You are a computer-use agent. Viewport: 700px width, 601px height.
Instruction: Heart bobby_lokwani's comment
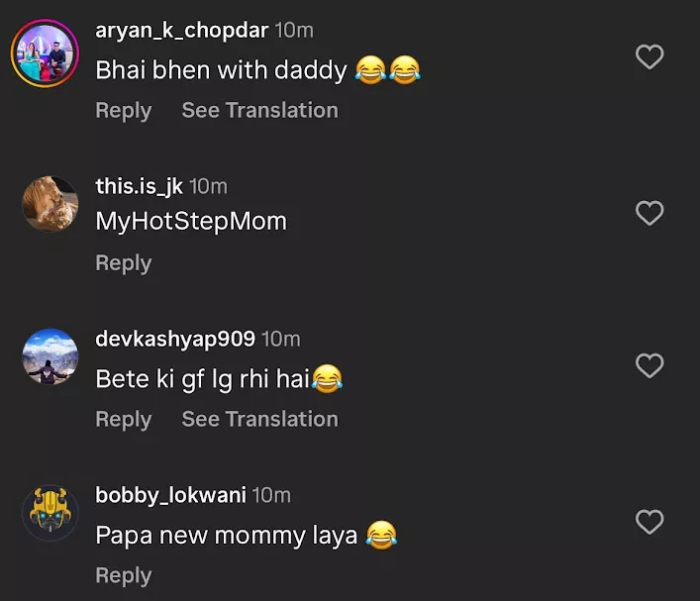649,521
